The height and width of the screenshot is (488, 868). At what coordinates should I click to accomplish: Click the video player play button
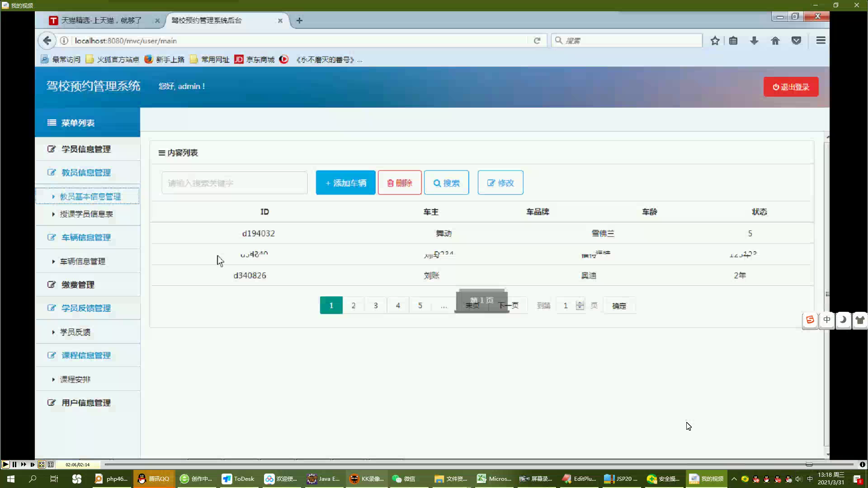point(5,465)
